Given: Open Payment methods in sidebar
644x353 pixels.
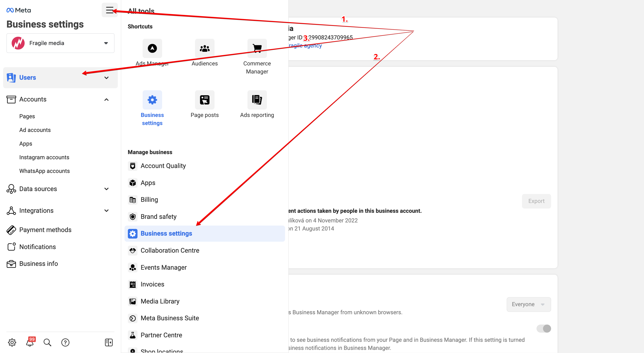Looking at the screenshot, I should (45, 230).
